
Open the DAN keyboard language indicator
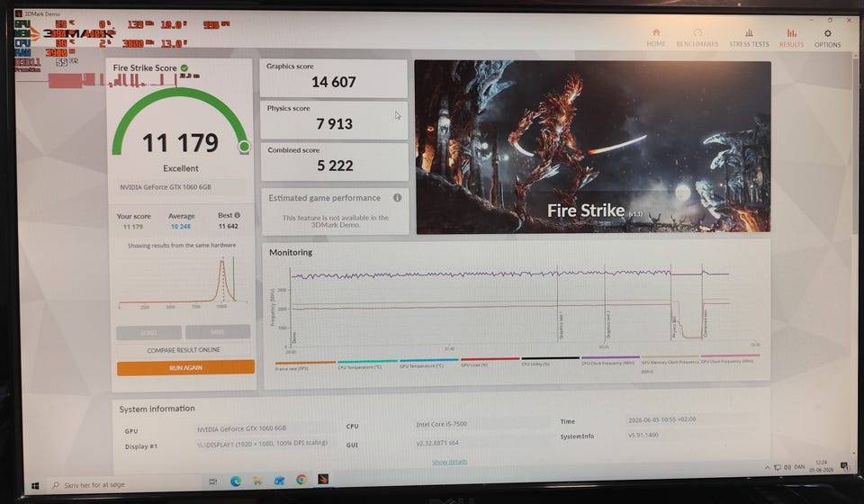(799, 467)
